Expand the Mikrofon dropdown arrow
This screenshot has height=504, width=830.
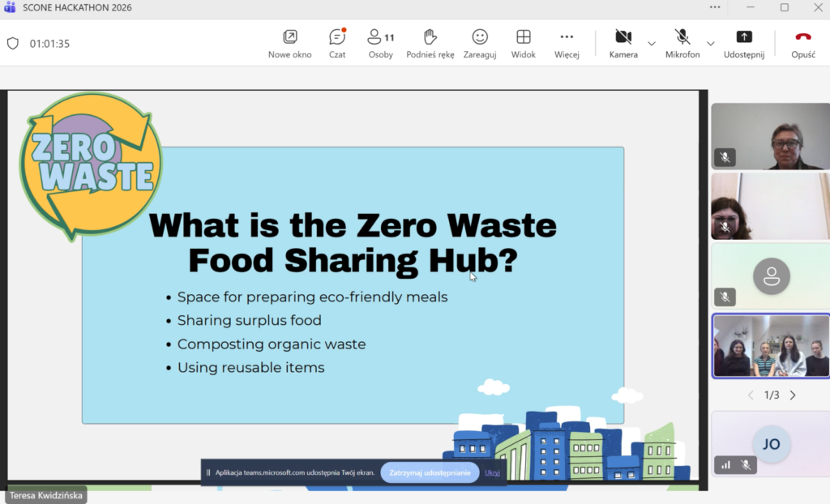(x=711, y=44)
